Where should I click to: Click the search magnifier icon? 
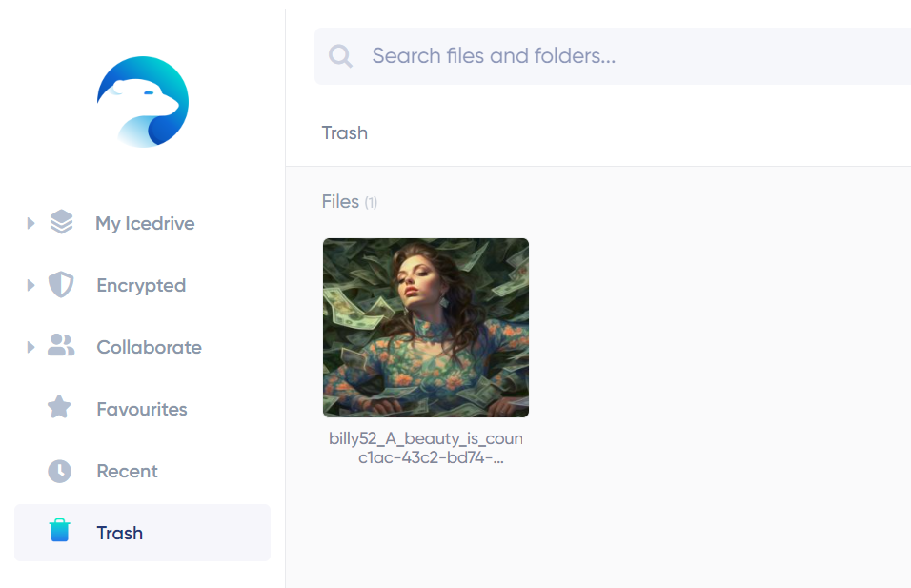pos(340,56)
